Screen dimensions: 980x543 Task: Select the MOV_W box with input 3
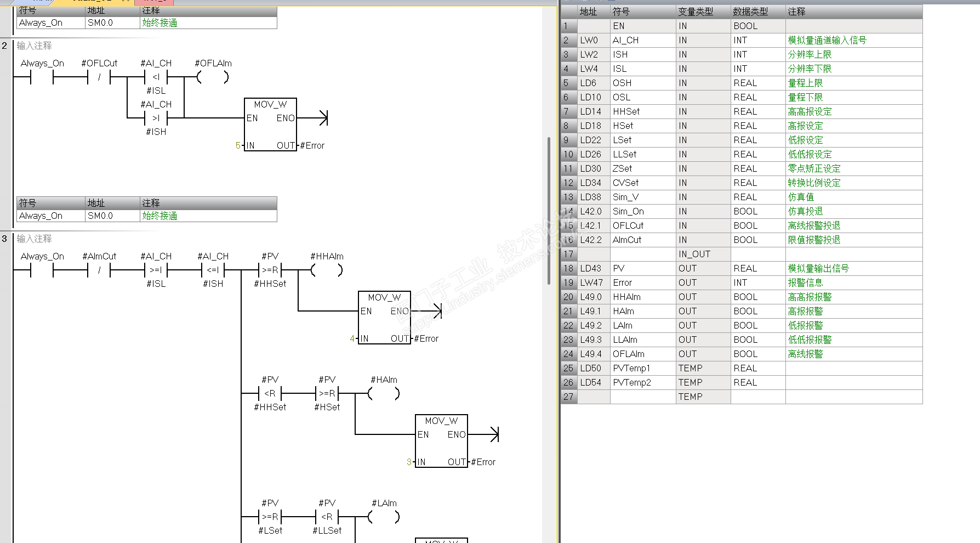click(441, 441)
